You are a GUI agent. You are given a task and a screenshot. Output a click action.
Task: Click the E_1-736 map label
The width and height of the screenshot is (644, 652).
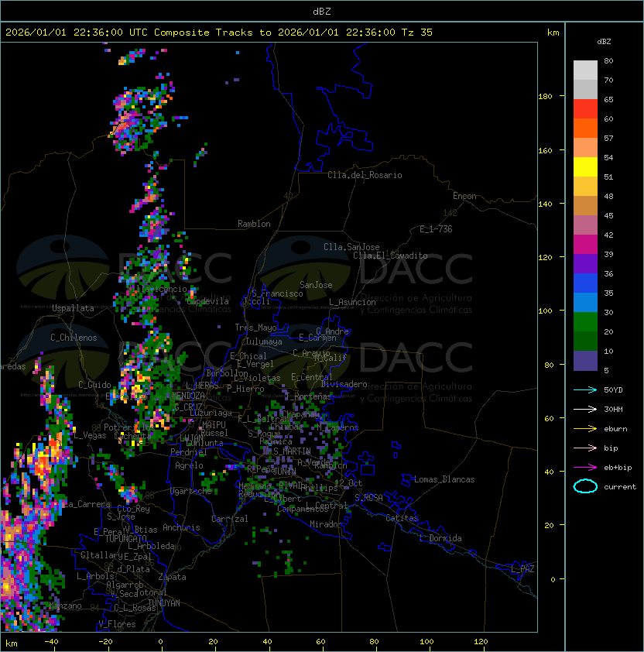(436, 229)
